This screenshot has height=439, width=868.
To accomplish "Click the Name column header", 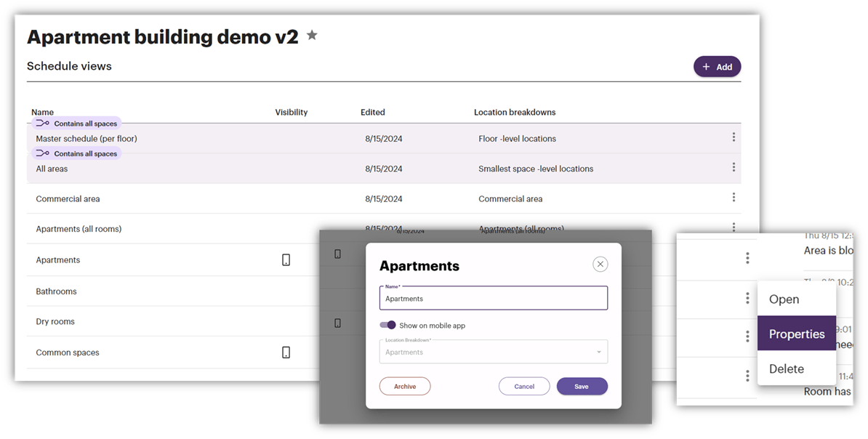I will (43, 112).
